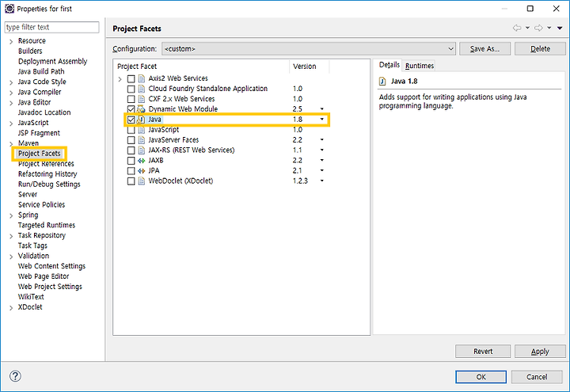The height and width of the screenshot is (392, 570).
Task: Open the back history dropdown arrow
Action: coord(527,28)
